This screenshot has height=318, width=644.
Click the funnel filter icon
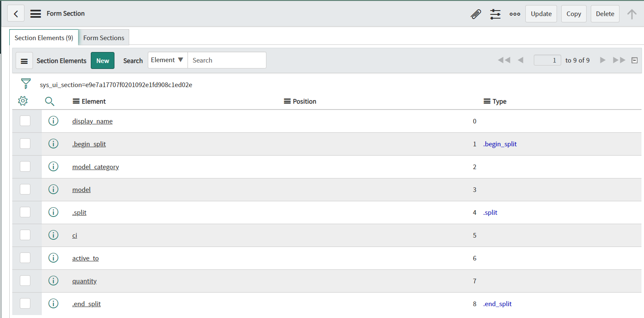(x=26, y=83)
